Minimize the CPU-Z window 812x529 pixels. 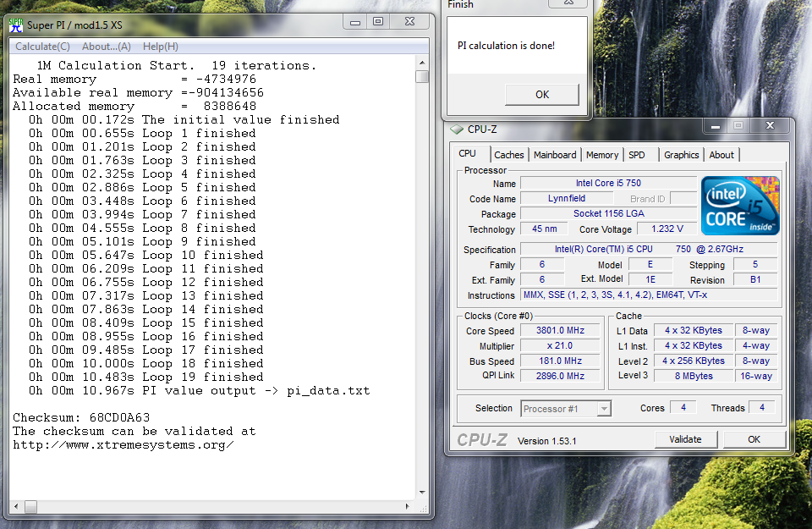716,126
